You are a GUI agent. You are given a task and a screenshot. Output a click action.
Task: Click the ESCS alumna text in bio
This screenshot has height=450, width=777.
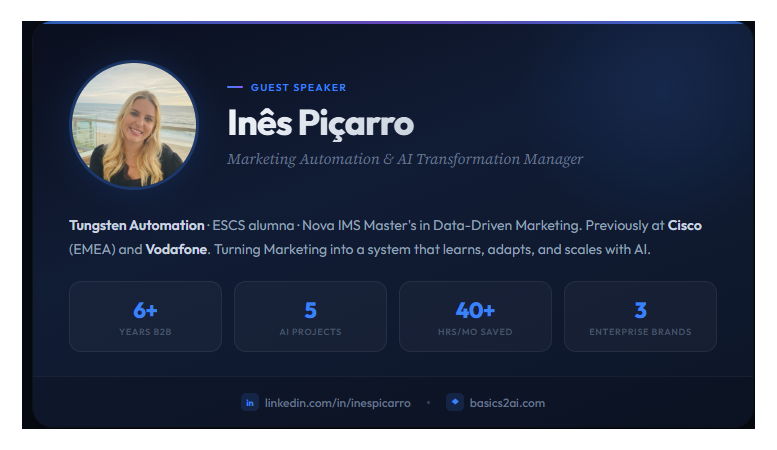pos(253,225)
